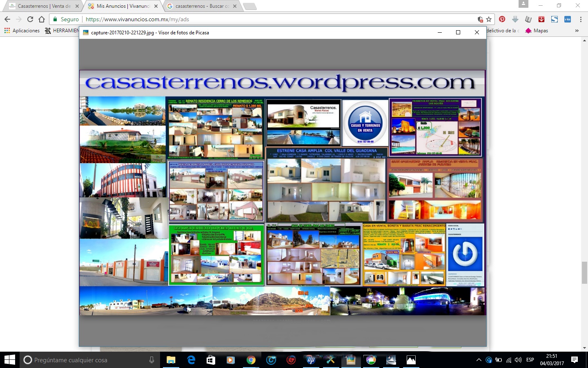
Task: Click the Cortana microphone icon
Action: [x=151, y=360]
